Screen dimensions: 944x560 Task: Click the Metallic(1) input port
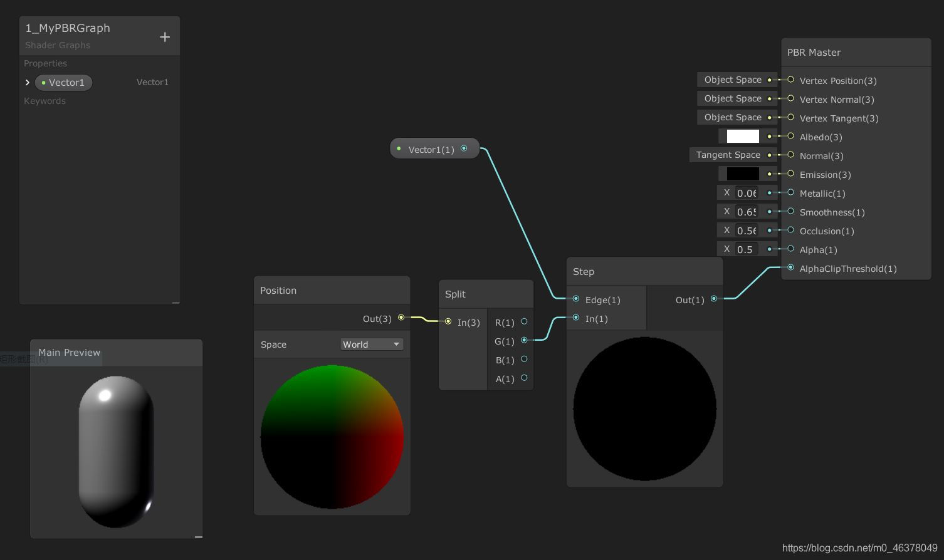click(x=790, y=192)
